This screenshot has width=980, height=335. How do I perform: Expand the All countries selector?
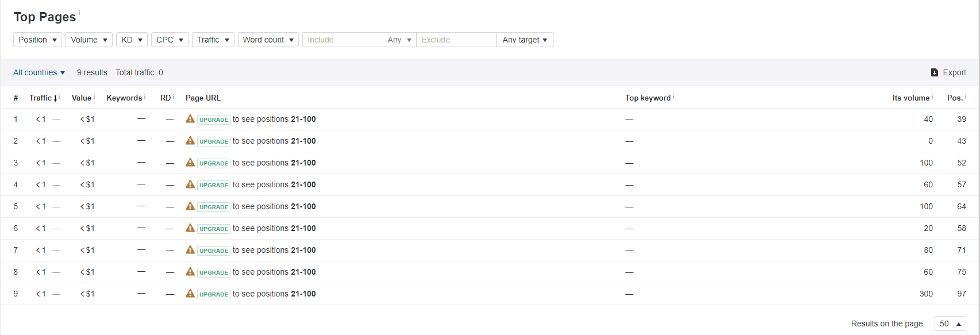click(39, 72)
